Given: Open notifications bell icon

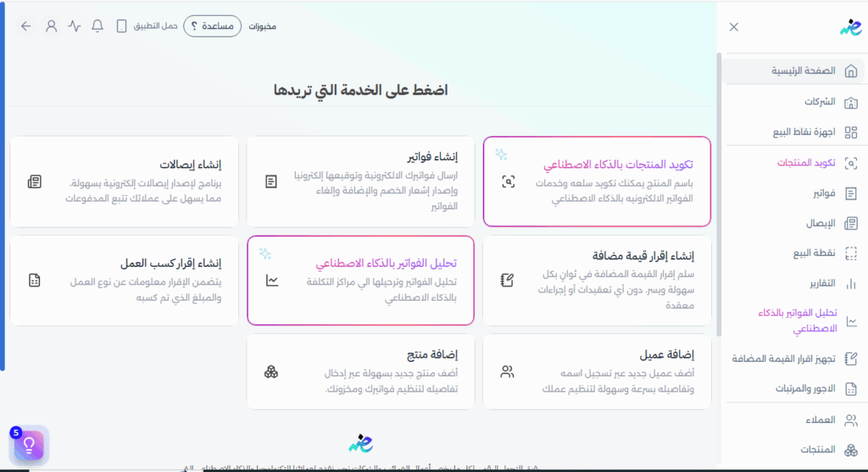Looking at the screenshot, I should tap(97, 26).
